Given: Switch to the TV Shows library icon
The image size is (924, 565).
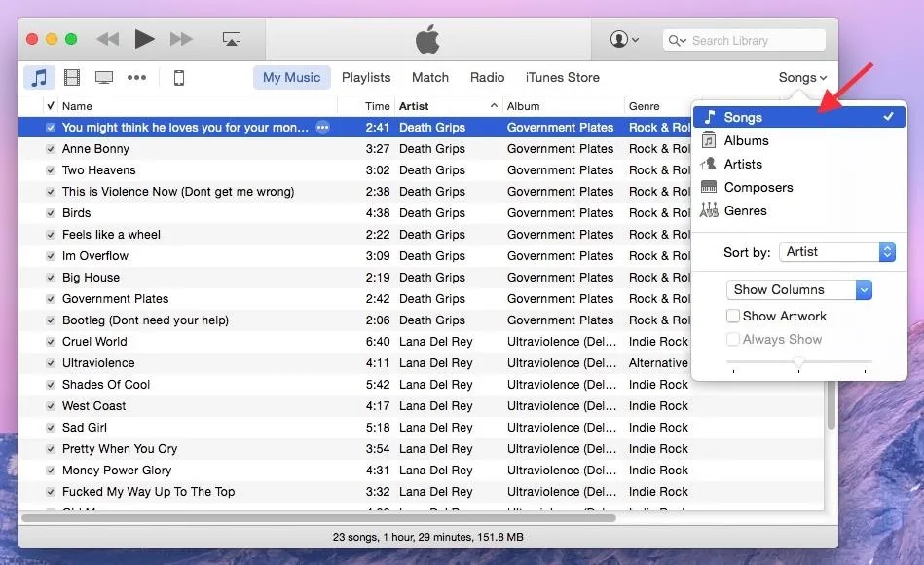Looking at the screenshot, I should pyautogui.click(x=104, y=77).
